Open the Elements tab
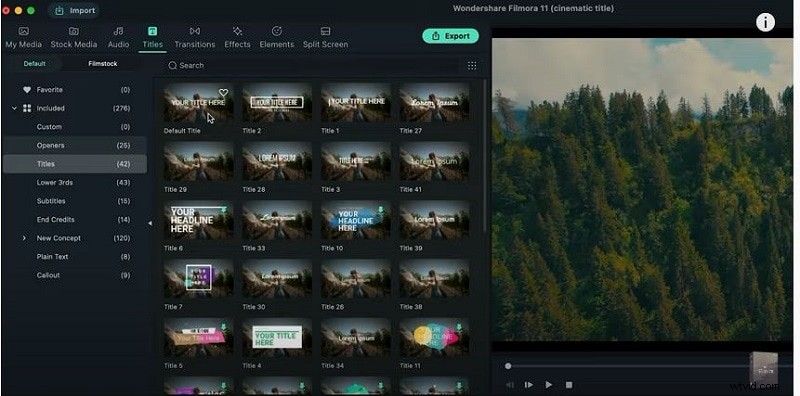 [x=277, y=38]
